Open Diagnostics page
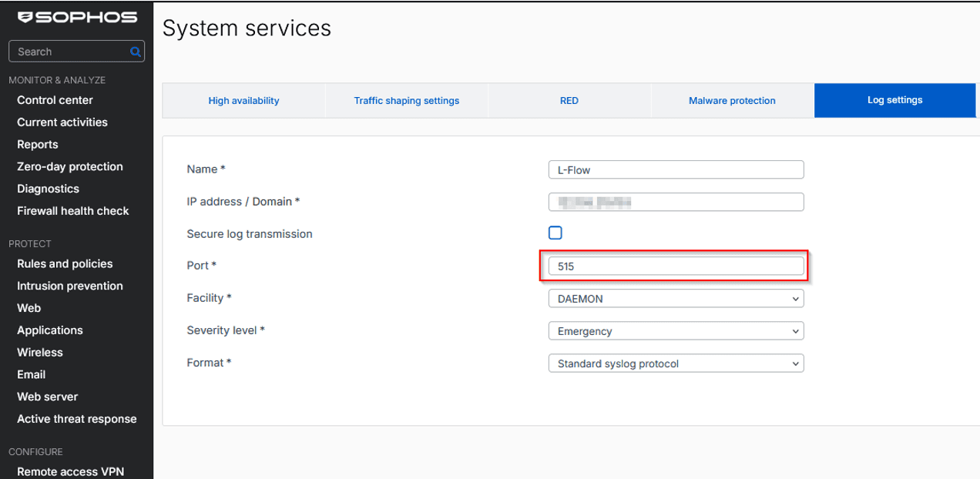 pyautogui.click(x=48, y=189)
